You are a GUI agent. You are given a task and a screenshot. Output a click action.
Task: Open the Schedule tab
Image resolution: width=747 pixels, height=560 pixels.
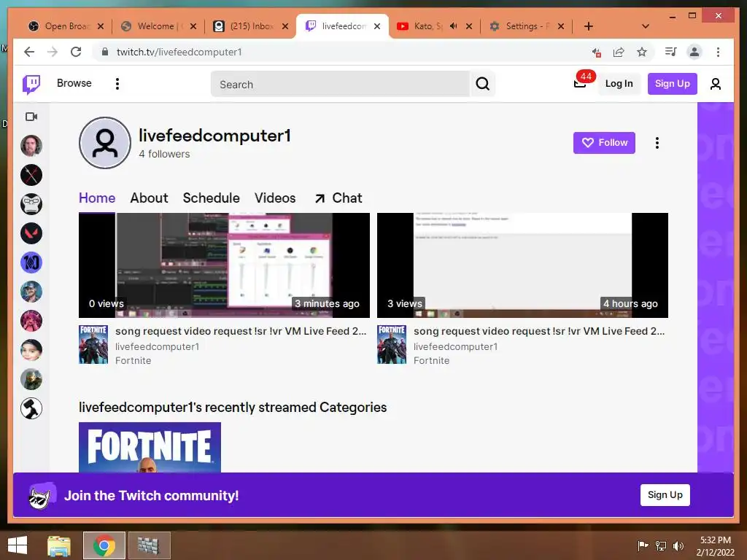[x=211, y=198]
